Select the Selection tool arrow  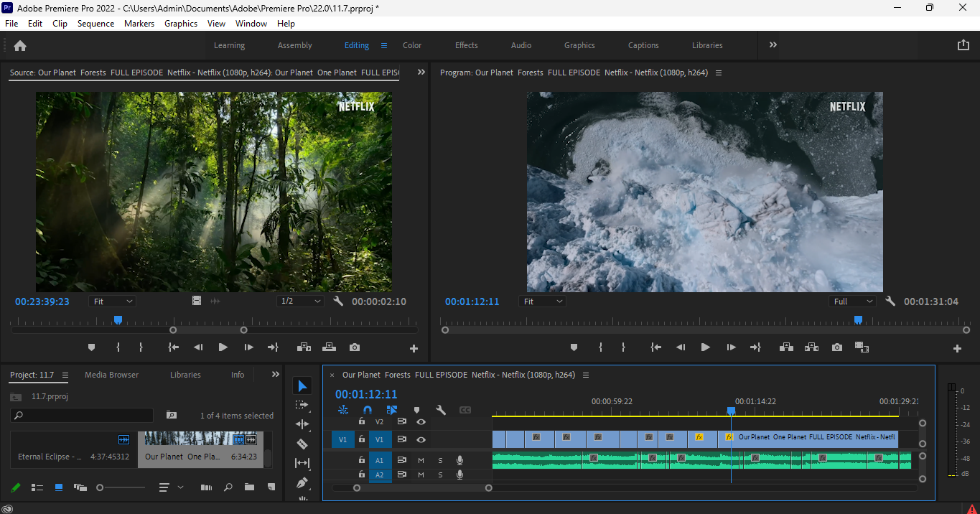302,386
